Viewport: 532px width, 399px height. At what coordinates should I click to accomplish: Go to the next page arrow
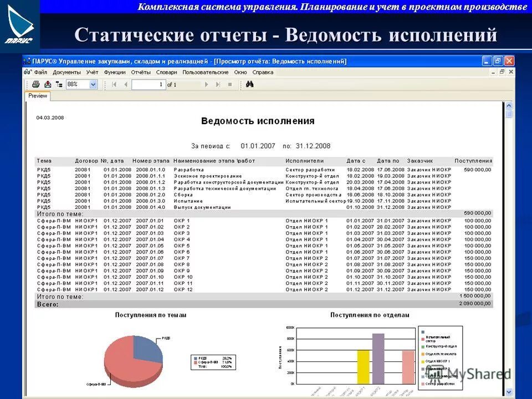(x=206, y=84)
